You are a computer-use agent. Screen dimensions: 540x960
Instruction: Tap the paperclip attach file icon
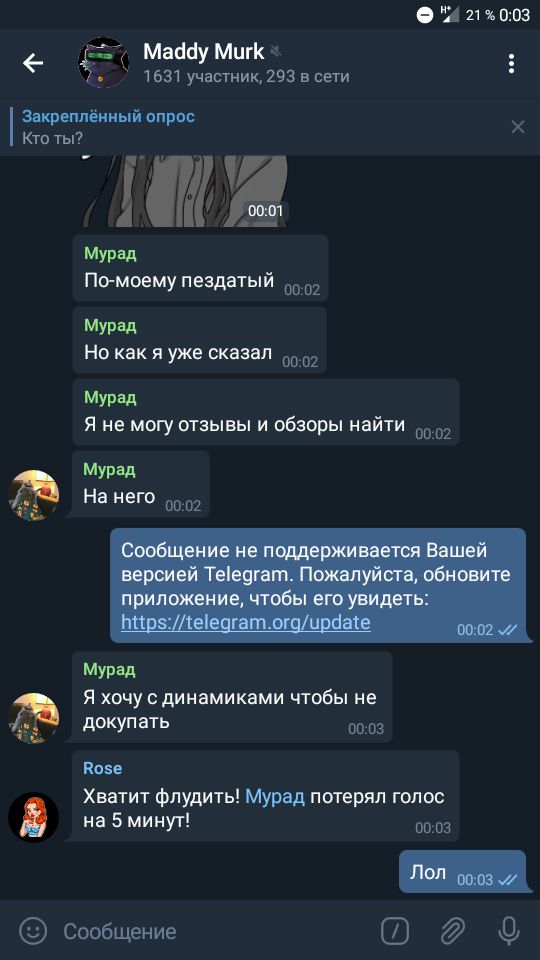(x=452, y=931)
